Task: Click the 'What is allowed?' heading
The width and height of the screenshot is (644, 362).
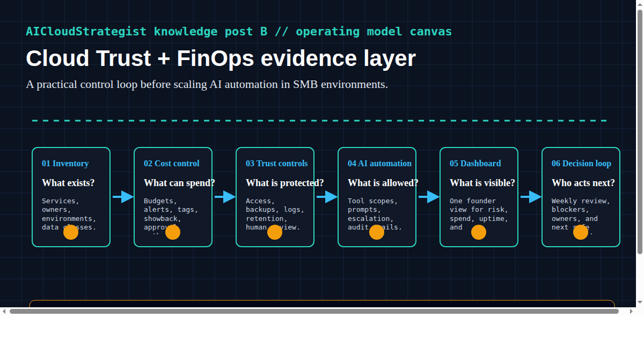Action: (x=383, y=183)
